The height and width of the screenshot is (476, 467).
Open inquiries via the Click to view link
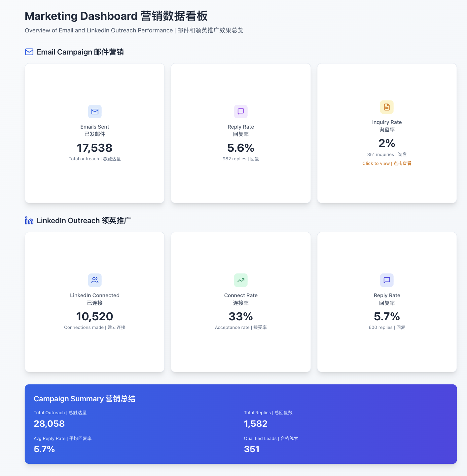pyautogui.click(x=376, y=163)
